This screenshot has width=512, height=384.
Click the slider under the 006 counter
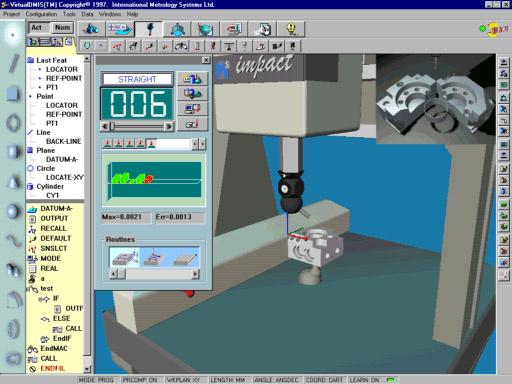pos(137,126)
